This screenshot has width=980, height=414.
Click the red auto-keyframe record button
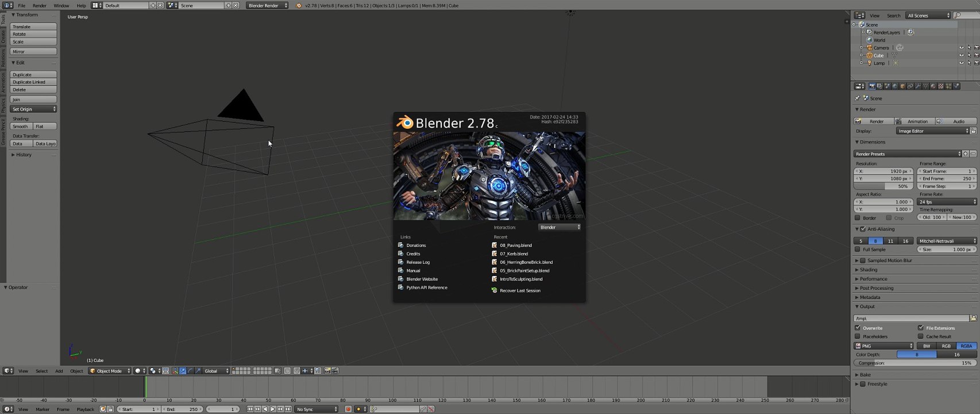(348, 409)
